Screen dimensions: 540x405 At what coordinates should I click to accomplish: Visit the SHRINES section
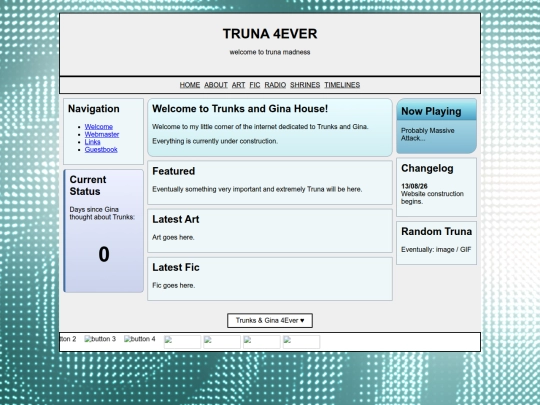click(x=305, y=85)
